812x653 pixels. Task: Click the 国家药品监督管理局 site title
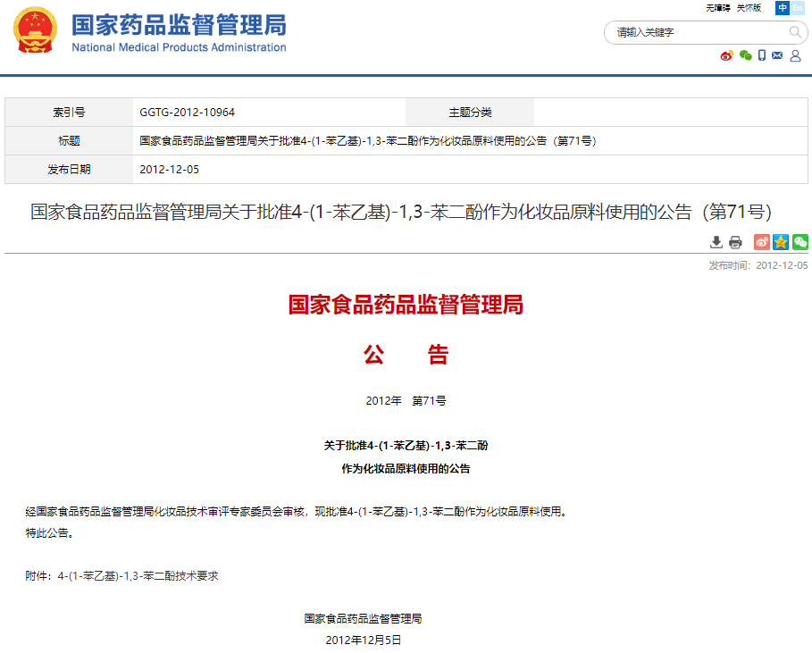179,25
